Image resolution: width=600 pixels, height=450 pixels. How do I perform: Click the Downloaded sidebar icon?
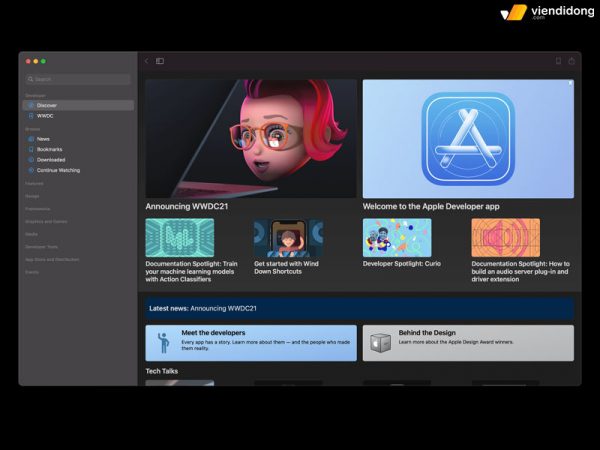coord(31,160)
